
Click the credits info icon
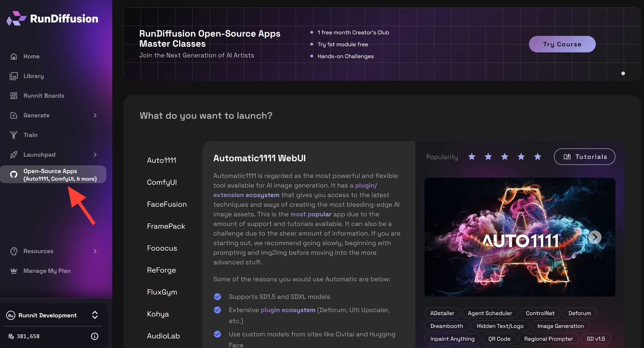95,336
